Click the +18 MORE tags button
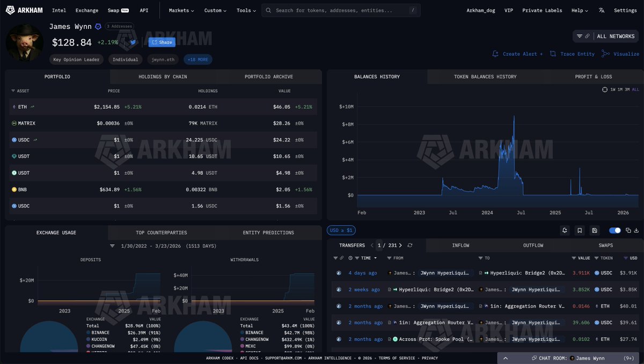Image resolution: width=644 pixels, height=364 pixels. [198, 60]
